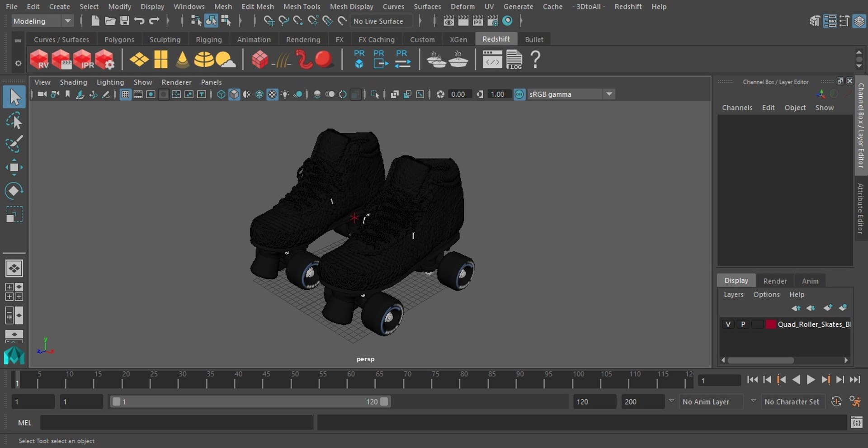Switch to the Polygons shelf tab
The image size is (868, 448).
click(119, 39)
